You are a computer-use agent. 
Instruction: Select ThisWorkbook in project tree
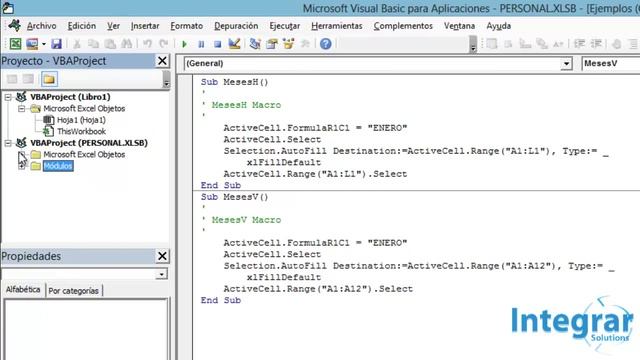coord(81,131)
